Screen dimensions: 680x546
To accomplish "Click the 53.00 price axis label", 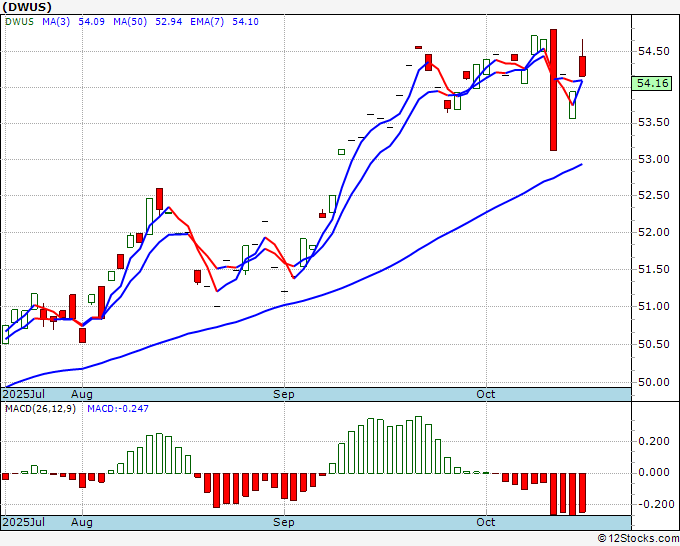I will tap(654, 159).
